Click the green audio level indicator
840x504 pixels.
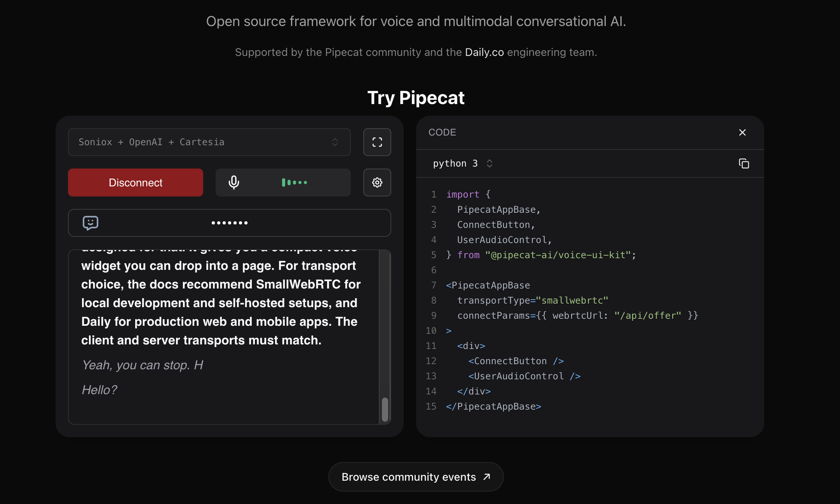pos(295,182)
